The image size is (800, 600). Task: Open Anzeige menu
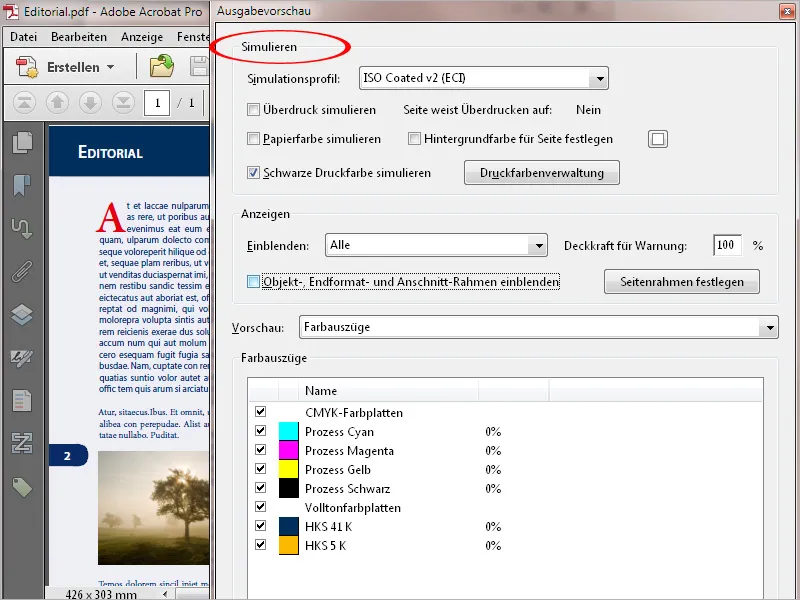coord(142,37)
